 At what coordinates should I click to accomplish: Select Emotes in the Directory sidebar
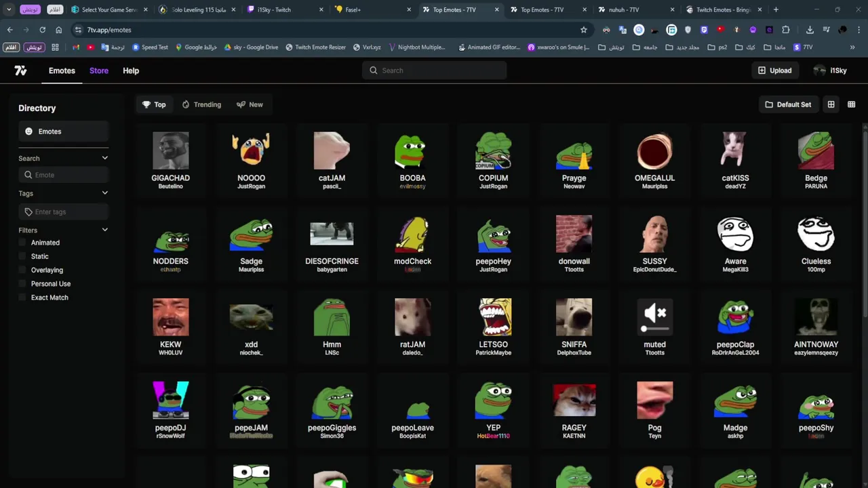[x=63, y=131]
